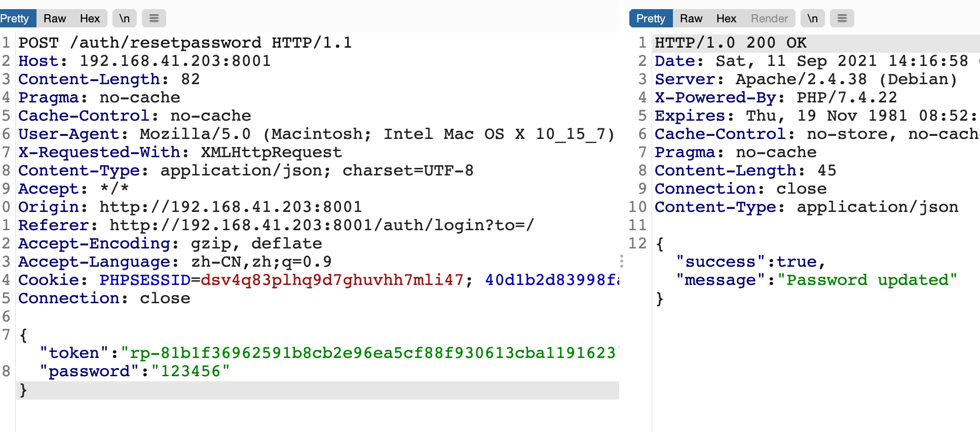
Task: Click the "Password updated" message value
Action: pos(868,280)
